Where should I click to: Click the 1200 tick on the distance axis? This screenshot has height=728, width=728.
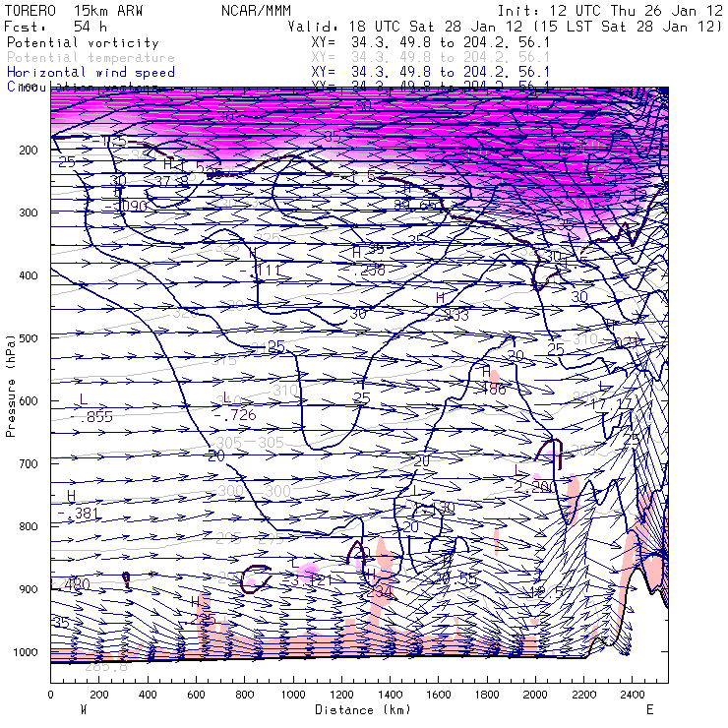(x=341, y=695)
